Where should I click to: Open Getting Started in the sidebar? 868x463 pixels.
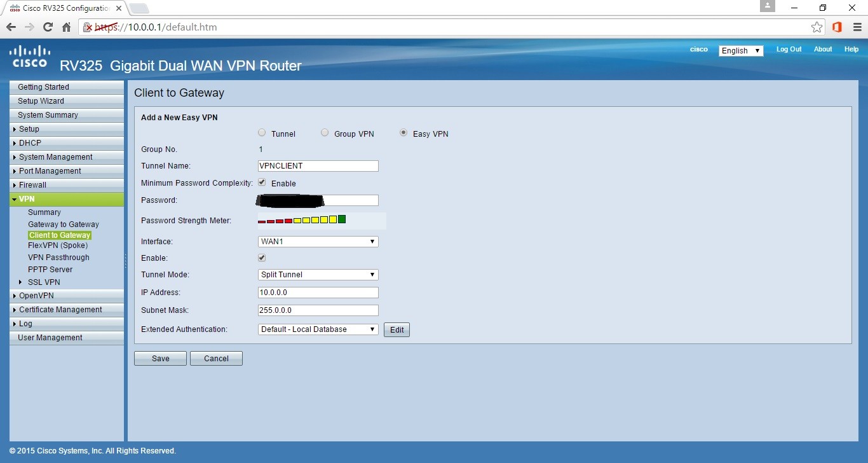tap(67, 87)
